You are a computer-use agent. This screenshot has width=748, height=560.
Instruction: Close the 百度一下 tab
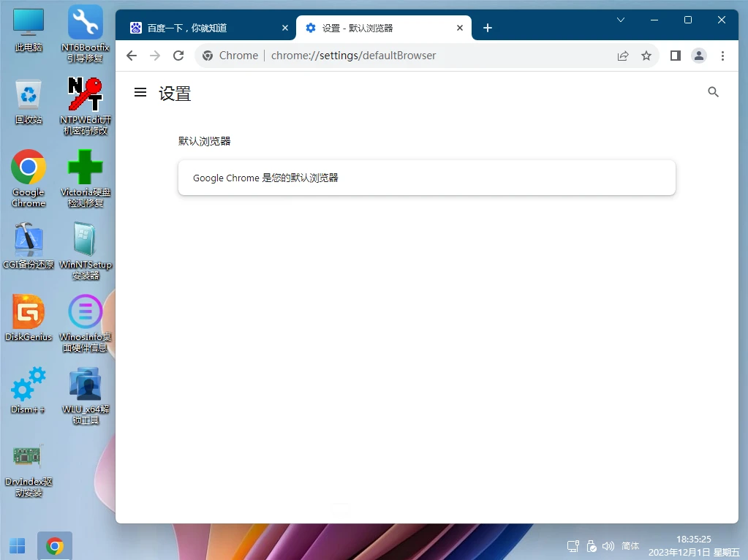284,28
